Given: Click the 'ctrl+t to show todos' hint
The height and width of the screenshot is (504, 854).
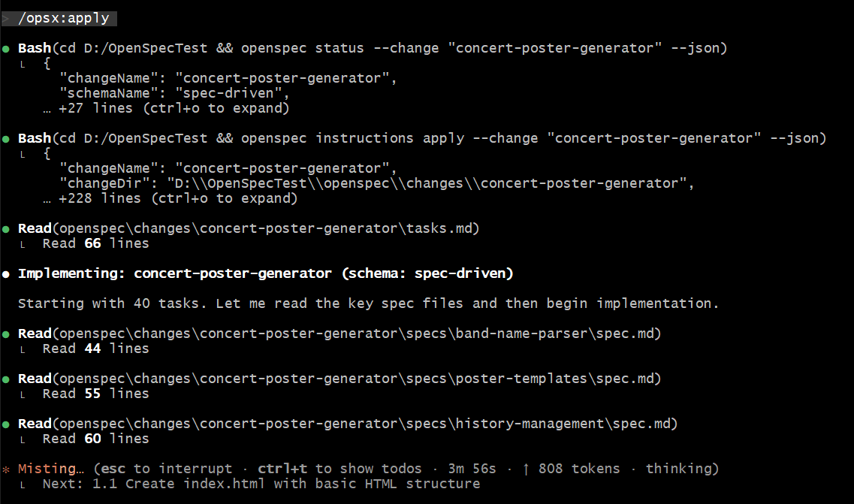Looking at the screenshot, I should (x=339, y=469).
